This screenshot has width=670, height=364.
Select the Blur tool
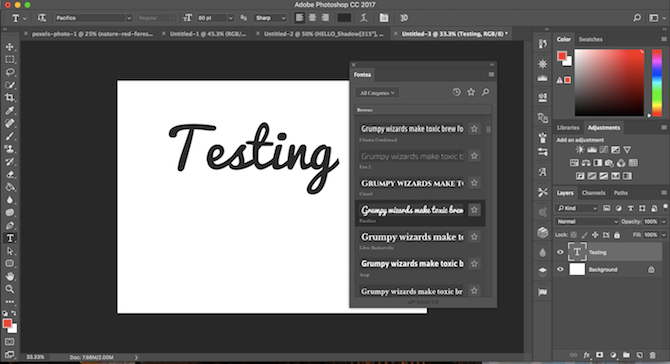tap(10, 200)
